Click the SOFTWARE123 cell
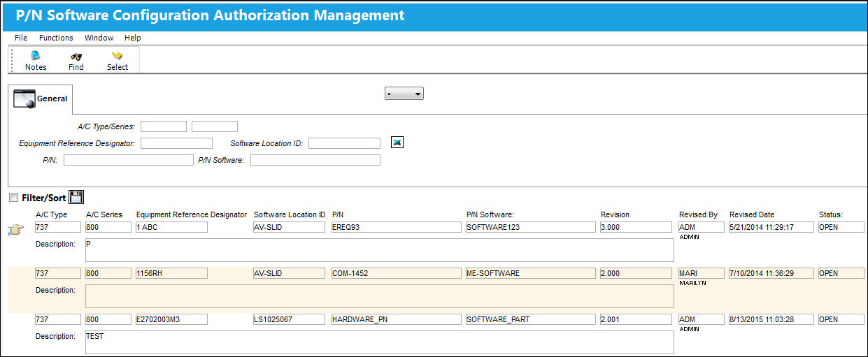This screenshot has height=357, width=868. (531, 227)
